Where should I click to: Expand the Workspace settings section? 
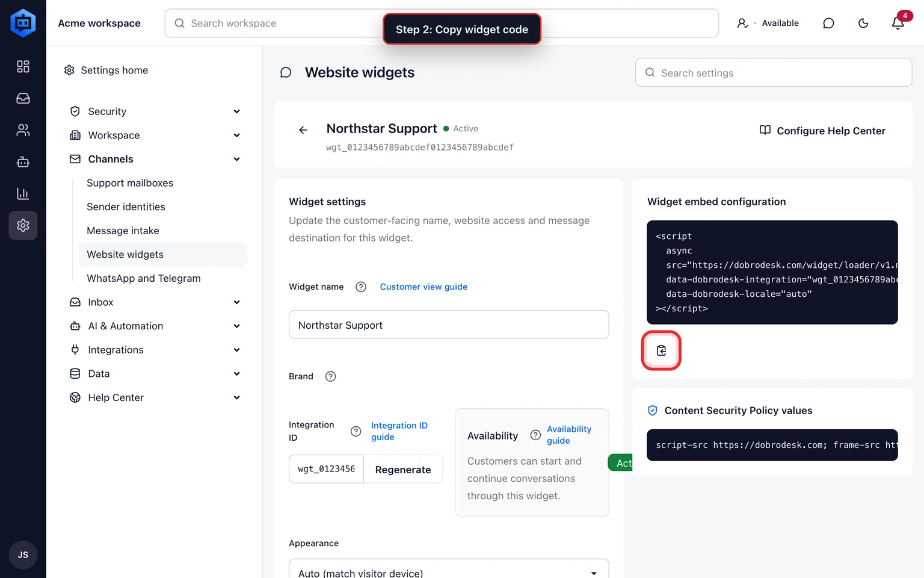pyautogui.click(x=156, y=135)
